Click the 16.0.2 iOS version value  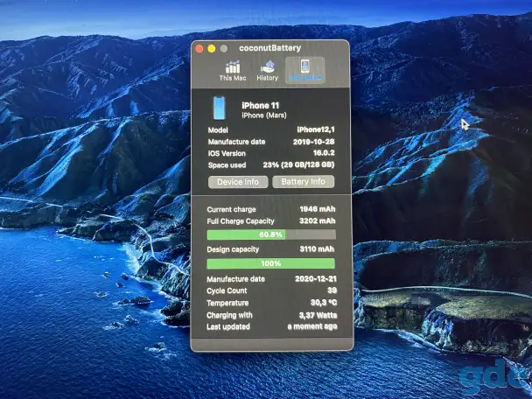(324, 153)
